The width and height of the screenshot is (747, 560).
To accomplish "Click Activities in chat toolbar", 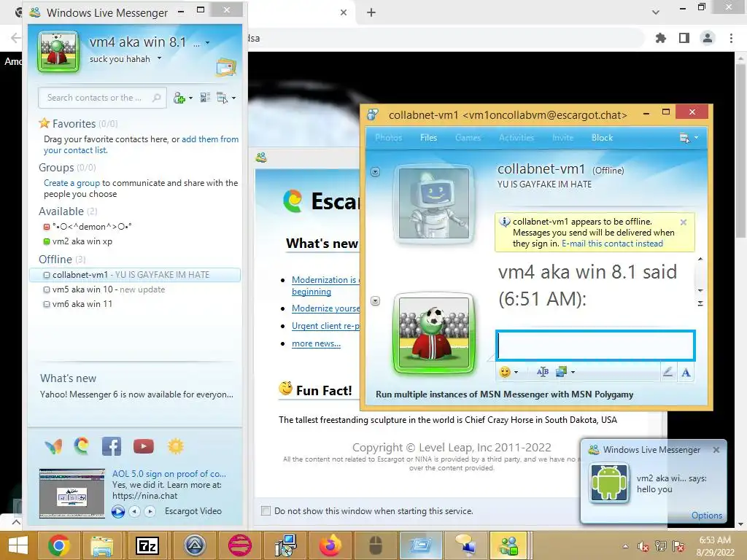I will point(516,138).
